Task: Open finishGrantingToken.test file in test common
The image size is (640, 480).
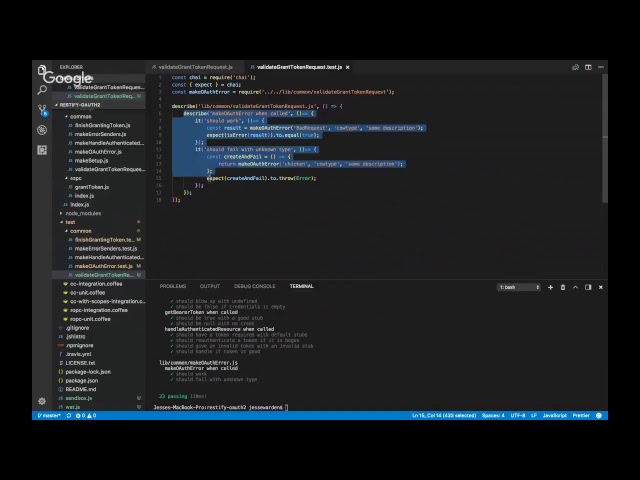Action: coord(104,240)
